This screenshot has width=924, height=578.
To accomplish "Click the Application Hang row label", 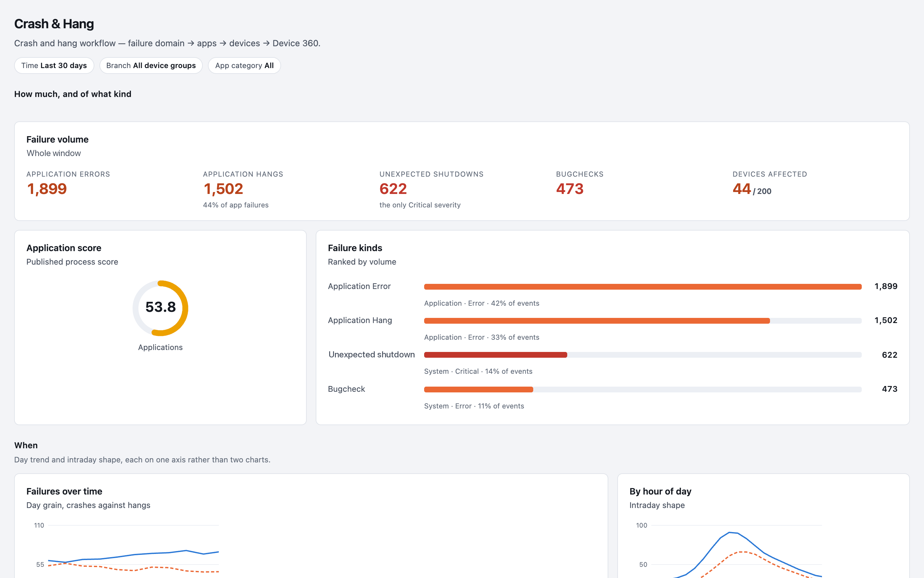I will tap(360, 320).
